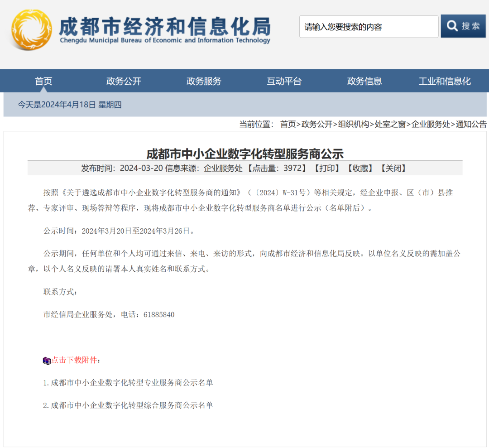This screenshot has height=448, width=489.
Task: Click the 【收藏】 favorite link
Action: [360, 169]
